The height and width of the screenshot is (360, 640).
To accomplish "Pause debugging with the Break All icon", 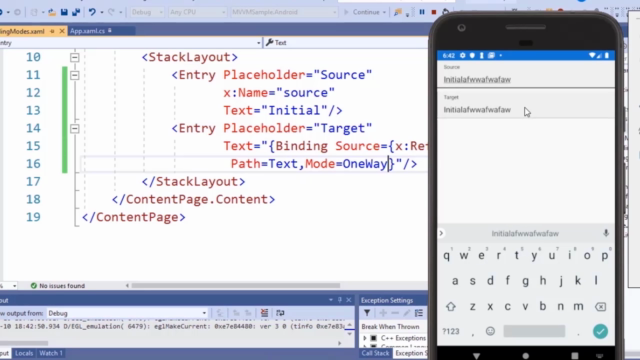I will (x=422, y=12).
